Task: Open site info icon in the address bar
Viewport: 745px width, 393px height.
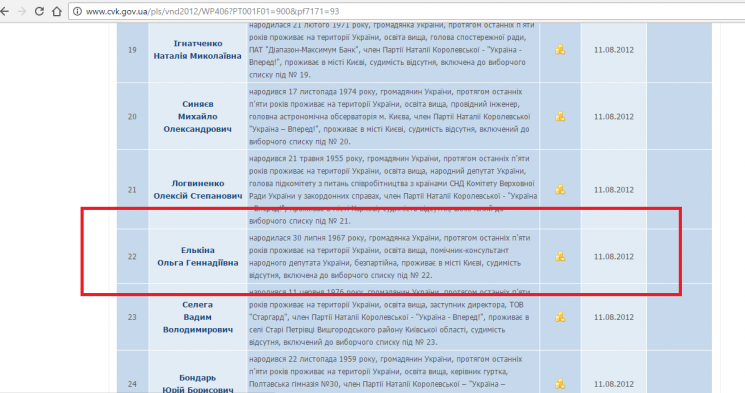Action: [x=77, y=11]
